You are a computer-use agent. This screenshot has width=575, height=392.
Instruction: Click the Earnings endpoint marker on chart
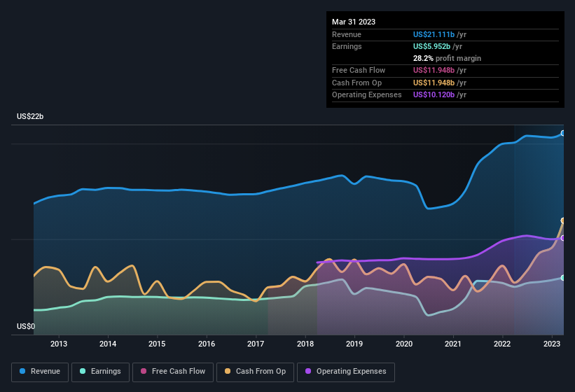(563, 278)
